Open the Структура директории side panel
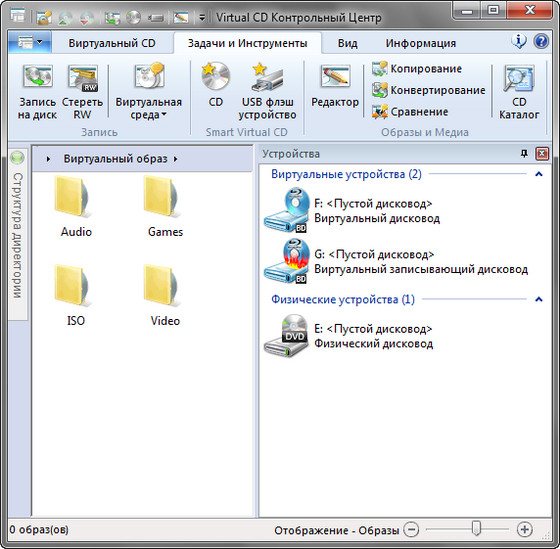560x549 pixels. pos(18,236)
